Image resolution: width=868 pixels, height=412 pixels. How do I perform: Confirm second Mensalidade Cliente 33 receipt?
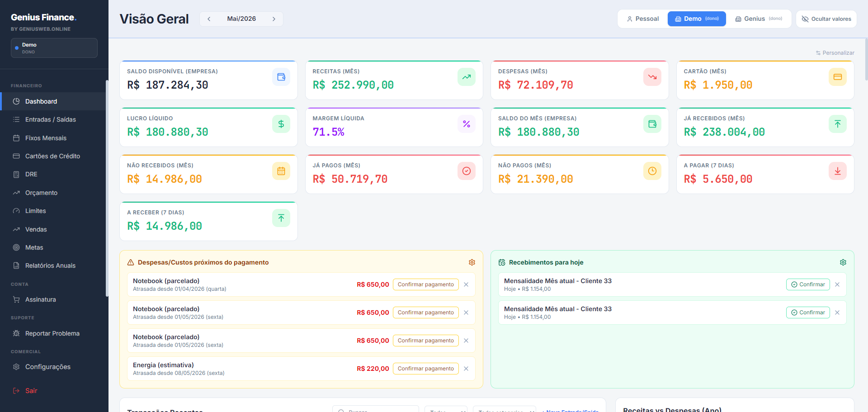pyautogui.click(x=808, y=313)
